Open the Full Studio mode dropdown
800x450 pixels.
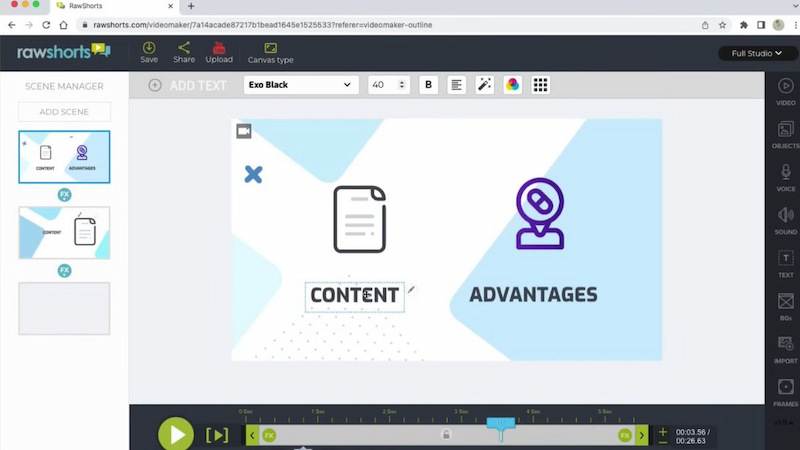point(757,53)
